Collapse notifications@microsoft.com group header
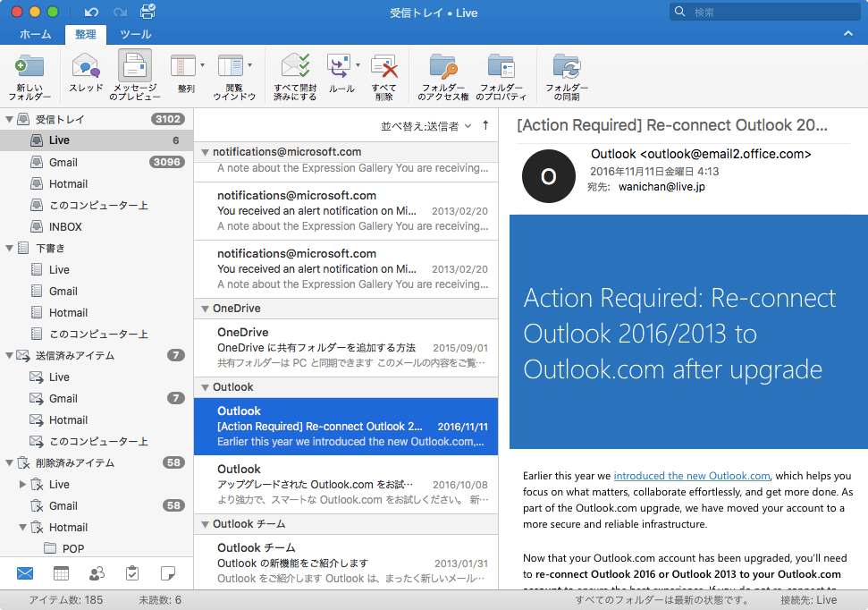The height and width of the screenshot is (610, 868). (x=205, y=152)
